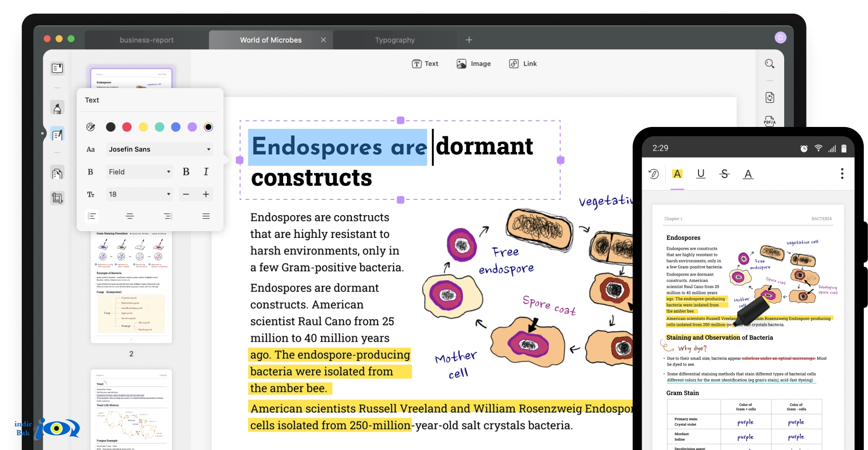The width and height of the screenshot is (868, 450).
Task: Click "Gram Stain" heading on the phone
Action: [x=682, y=393]
